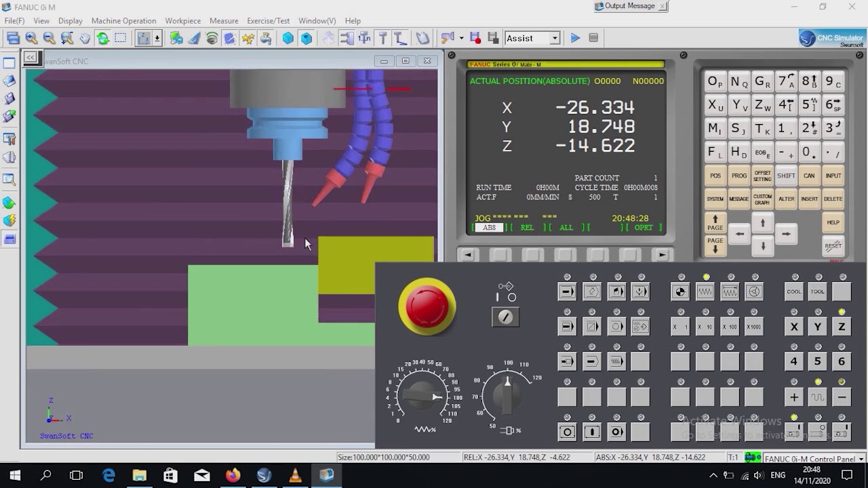Click the jog minus direction button
868x488 pixels.
point(842,397)
